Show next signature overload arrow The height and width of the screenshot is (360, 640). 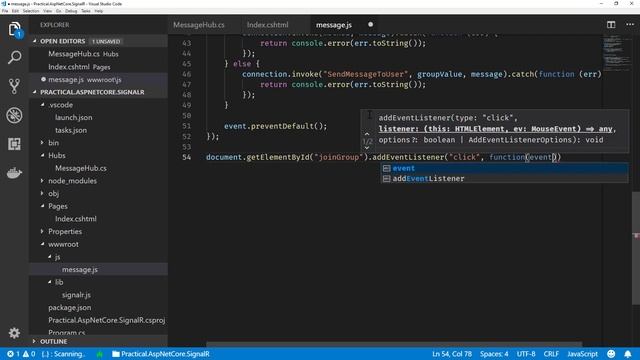(x=367, y=148)
